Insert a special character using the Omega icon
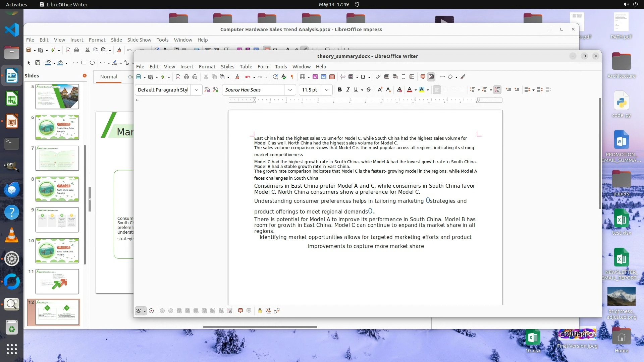 pos(363,77)
